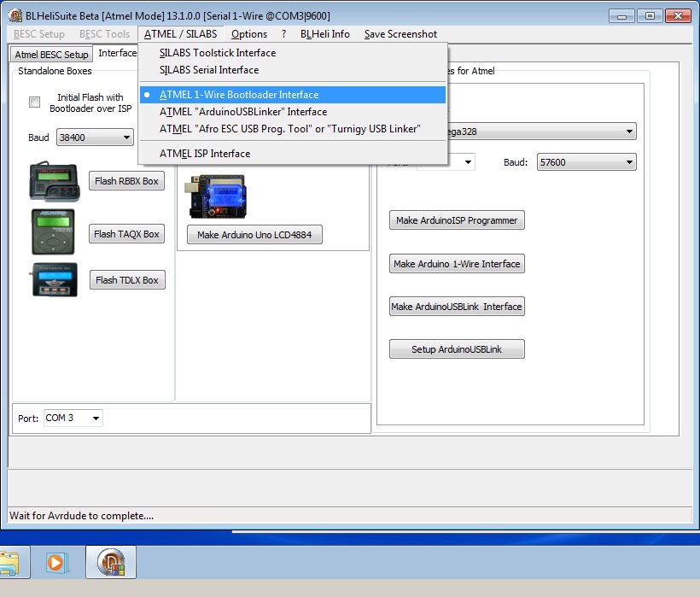Choose Afro ESC USB Prog. Tool interface
This screenshot has width=700, height=597.
coord(293,129)
